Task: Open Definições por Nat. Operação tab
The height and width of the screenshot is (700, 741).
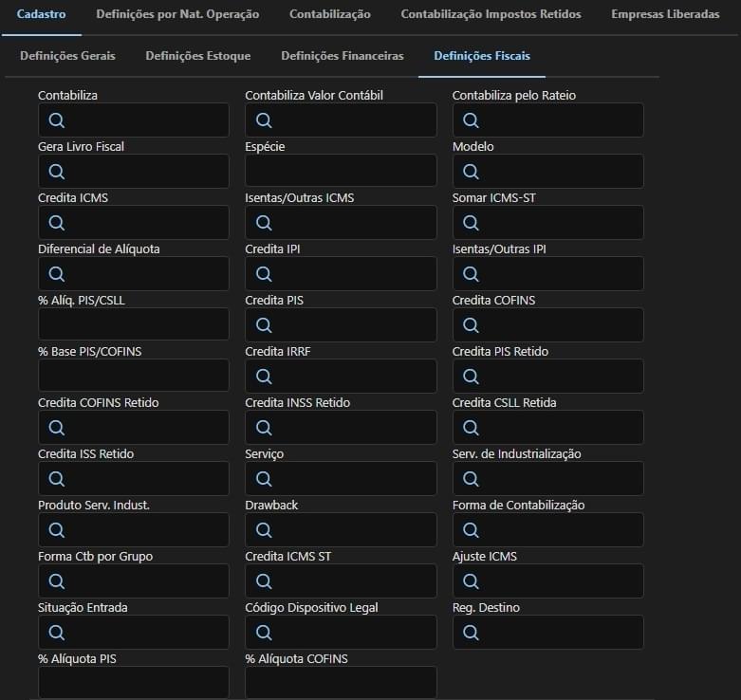Action: pos(177,14)
